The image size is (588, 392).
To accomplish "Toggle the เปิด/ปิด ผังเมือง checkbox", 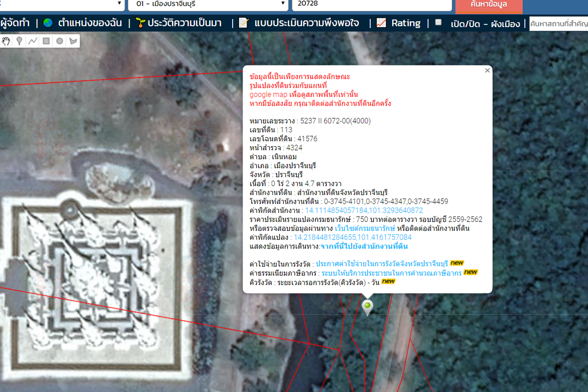I will click(438, 22).
